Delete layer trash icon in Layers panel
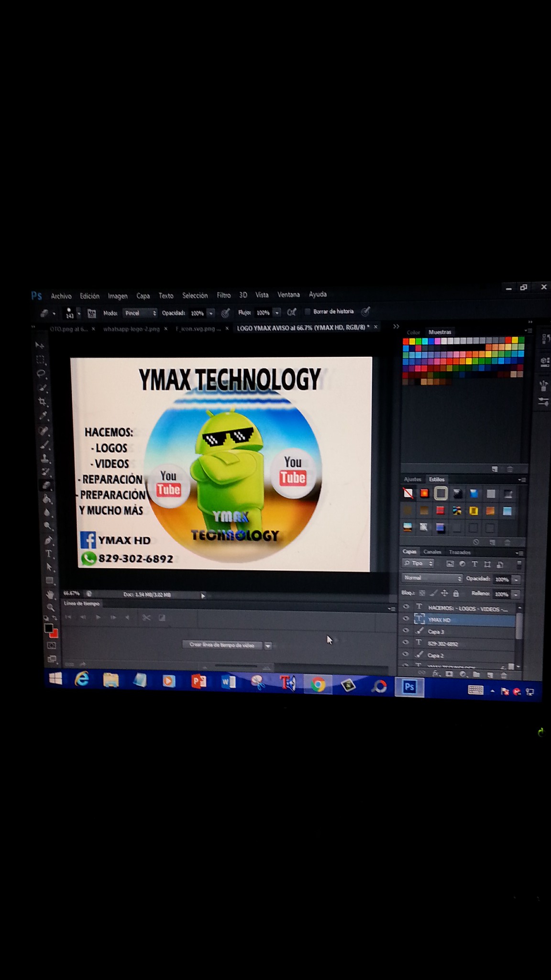 click(503, 675)
